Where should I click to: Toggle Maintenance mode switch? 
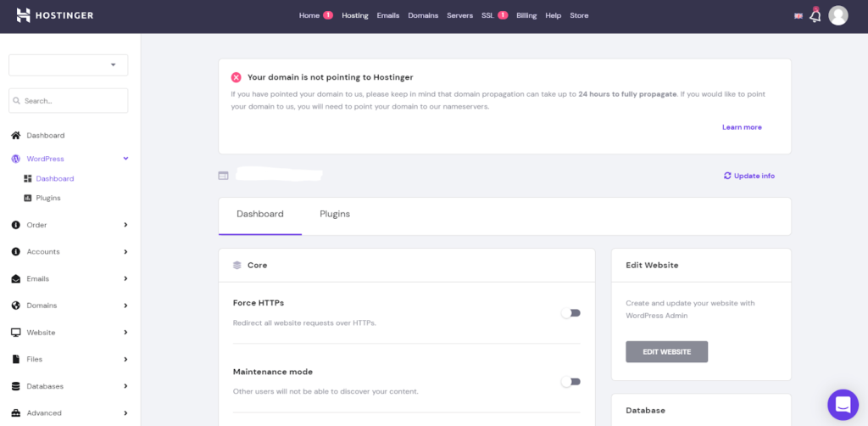click(570, 382)
